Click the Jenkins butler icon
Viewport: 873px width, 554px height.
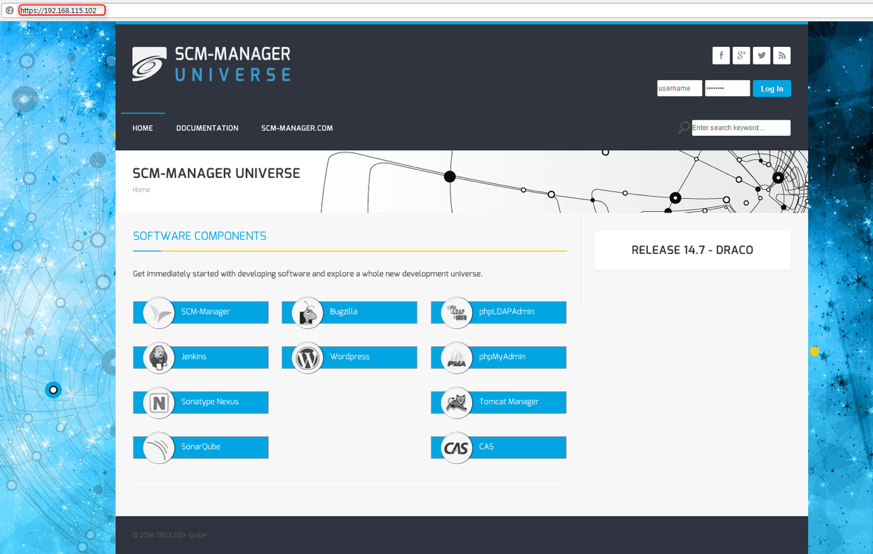(158, 357)
